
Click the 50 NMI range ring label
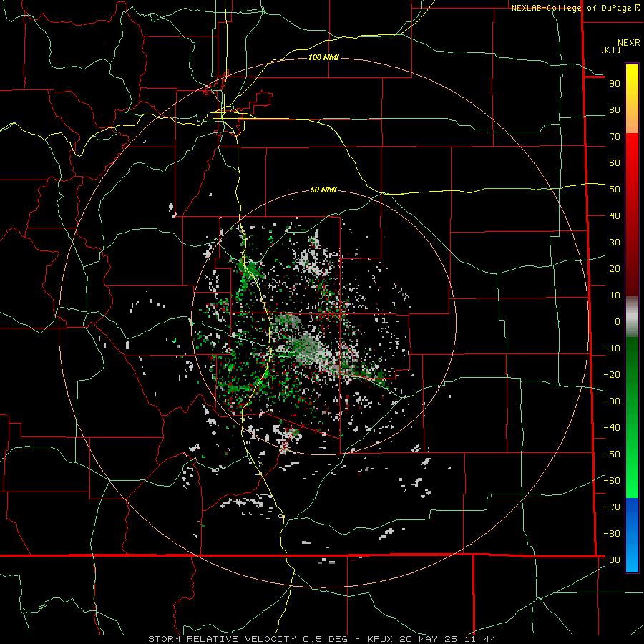point(323,190)
